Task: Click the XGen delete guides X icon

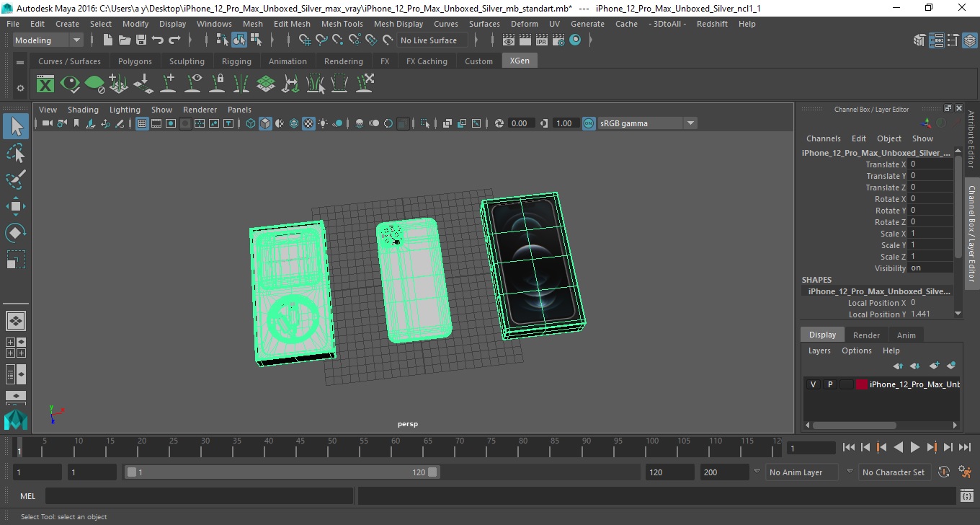Action: point(365,84)
